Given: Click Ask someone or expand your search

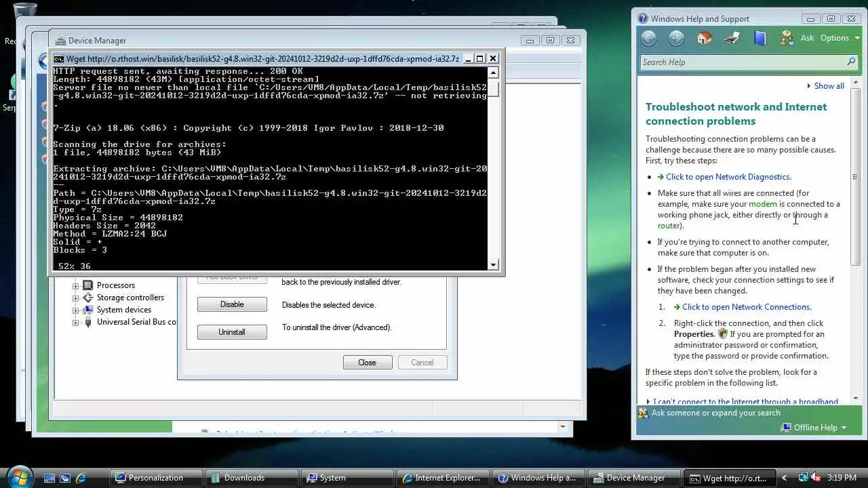Looking at the screenshot, I should pos(715,413).
